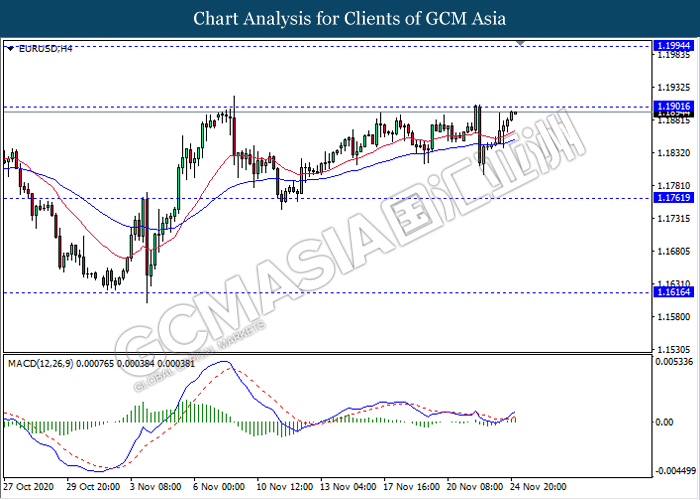Click the MACD -0.004499 lower scale value
Viewport: 700px width, 500px height.
675,471
